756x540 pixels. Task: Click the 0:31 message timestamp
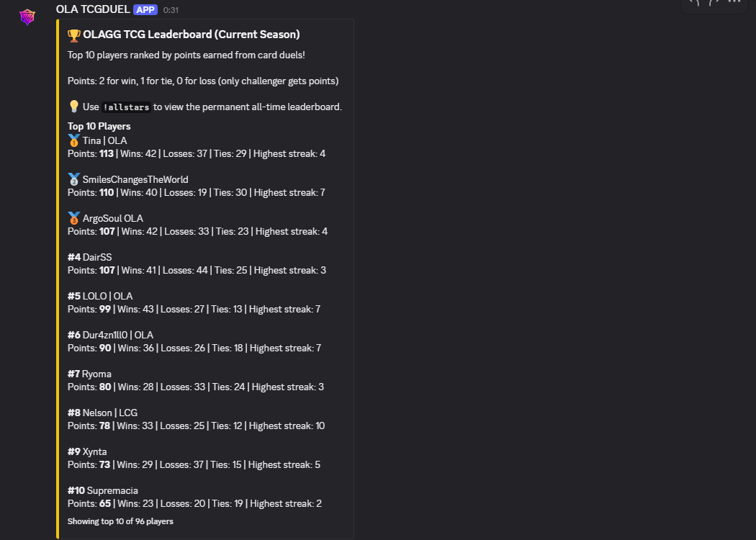coord(171,10)
